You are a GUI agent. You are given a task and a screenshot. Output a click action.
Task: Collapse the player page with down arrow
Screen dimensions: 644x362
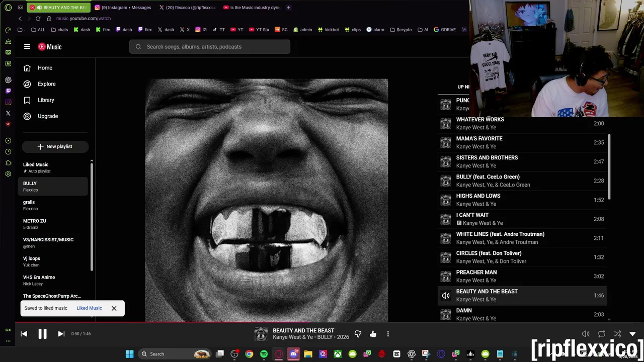click(x=632, y=334)
